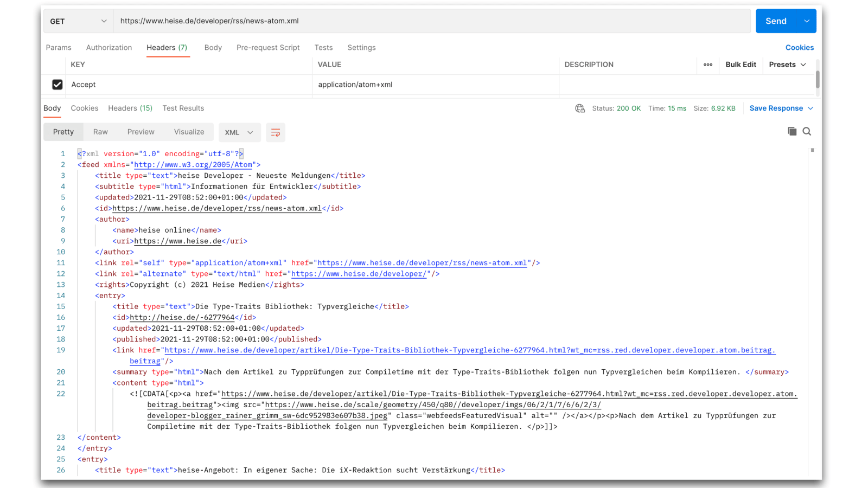This screenshot has width=868, height=488.
Task: Switch to the Preview view mode
Action: pyautogui.click(x=141, y=132)
